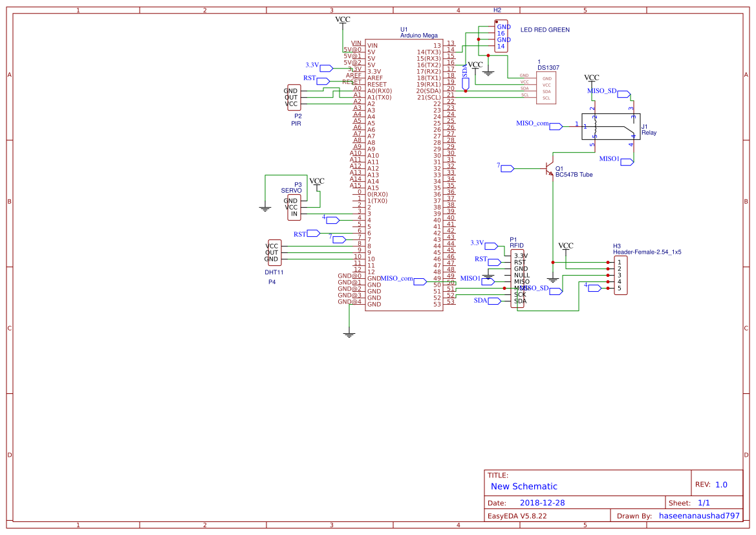Click the H2 LED header component
Screen dimensions: 756x535
click(501, 36)
